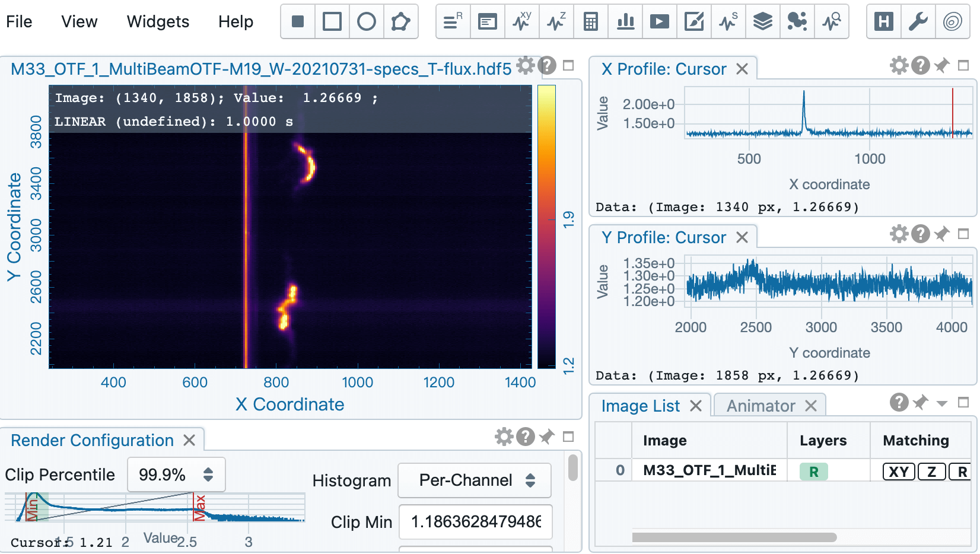
Task: Select the rectangle region tool
Action: click(332, 22)
